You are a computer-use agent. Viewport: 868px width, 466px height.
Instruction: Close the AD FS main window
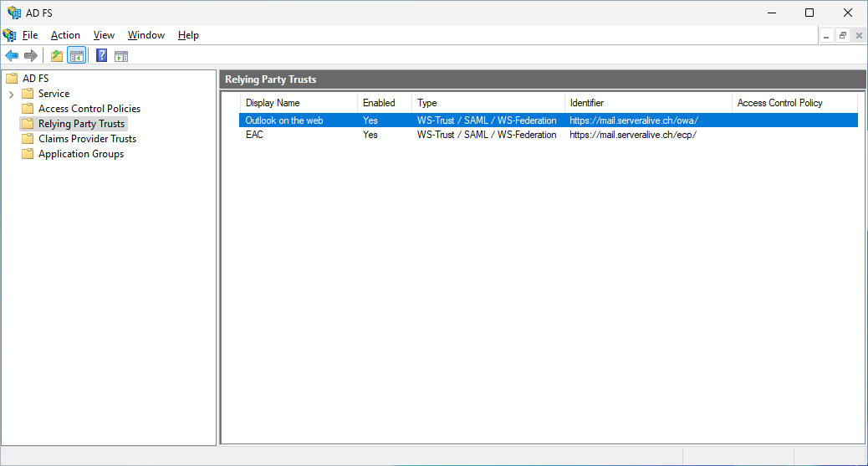[x=848, y=13]
